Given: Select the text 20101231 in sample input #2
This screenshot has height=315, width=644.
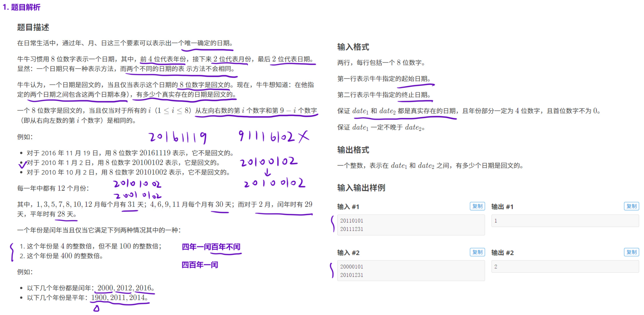Looking at the screenshot, I should coord(352,275).
